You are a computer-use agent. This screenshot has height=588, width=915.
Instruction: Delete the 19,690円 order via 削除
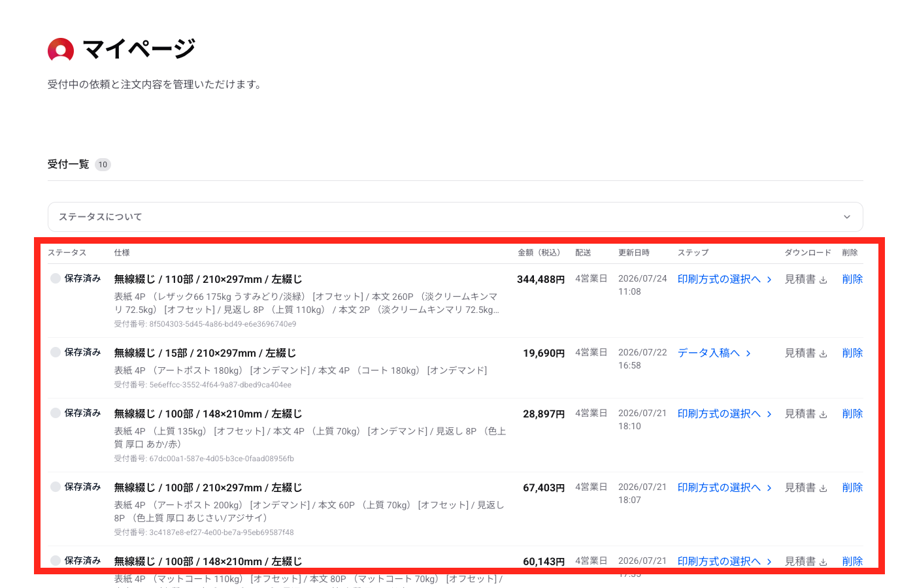(x=853, y=353)
